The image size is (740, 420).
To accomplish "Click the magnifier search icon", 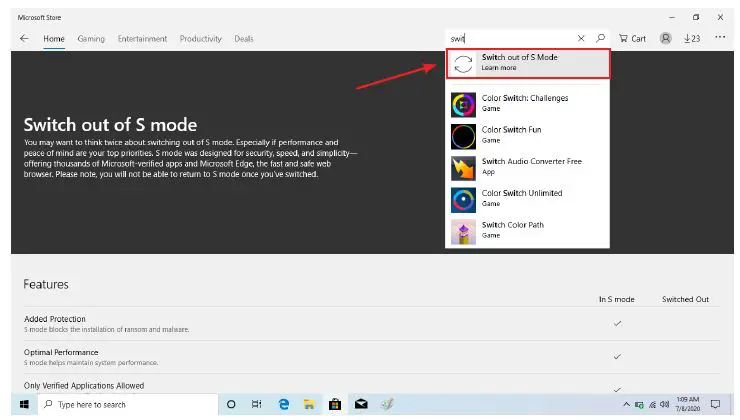I will pyautogui.click(x=600, y=39).
